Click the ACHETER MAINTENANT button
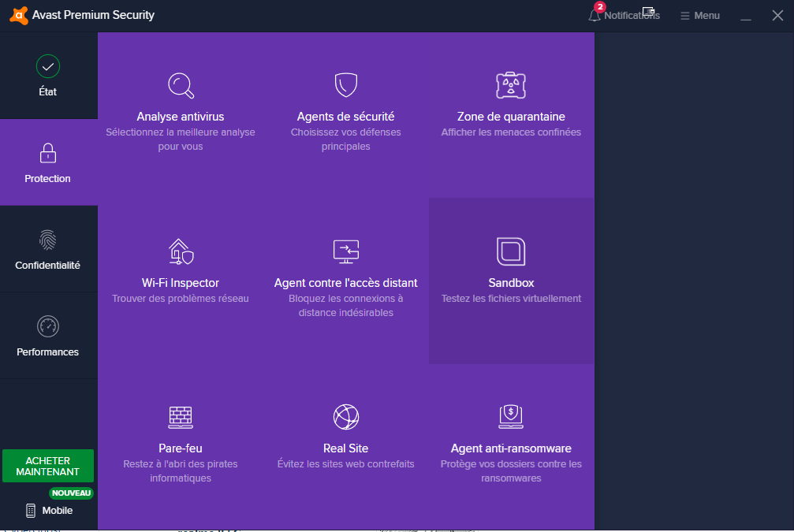The height and width of the screenshot is (532, 794). (x=48, y=466)
